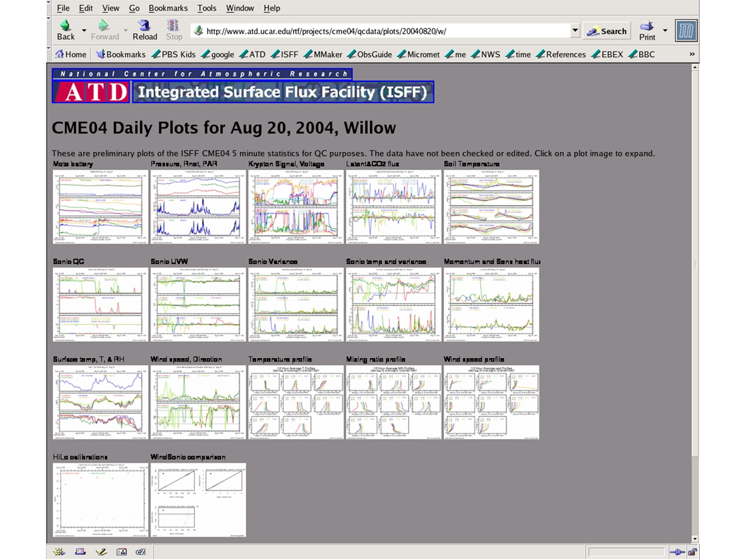Viewport: 747px width, 560px height.
Task: Expand the WindSonic comparison plot
Action: coord(198,500)
